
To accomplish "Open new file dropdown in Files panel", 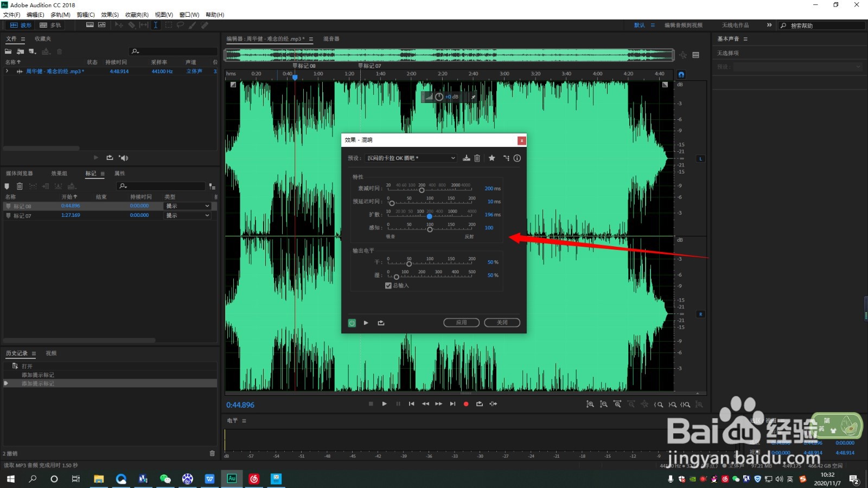I will tap(33, 52).
